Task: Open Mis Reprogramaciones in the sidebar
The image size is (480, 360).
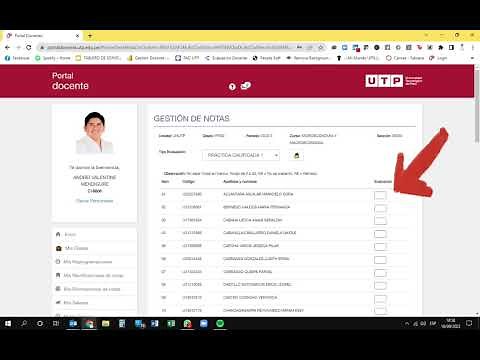Action: pos(84,262)
